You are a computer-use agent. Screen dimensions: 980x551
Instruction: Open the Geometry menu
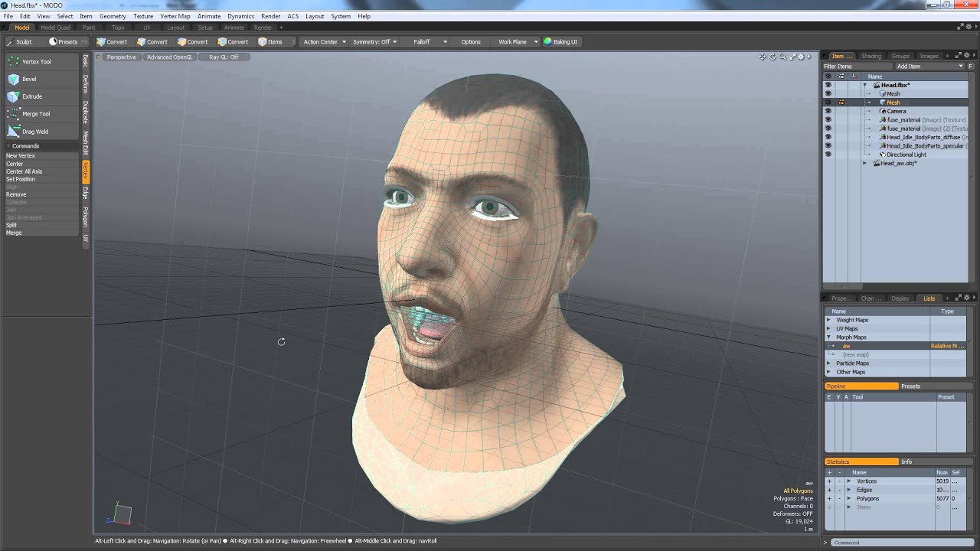coord(113,16)
